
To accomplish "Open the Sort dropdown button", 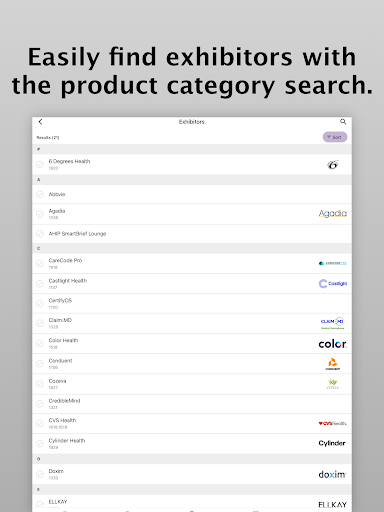I will click(x=335, y=137).
